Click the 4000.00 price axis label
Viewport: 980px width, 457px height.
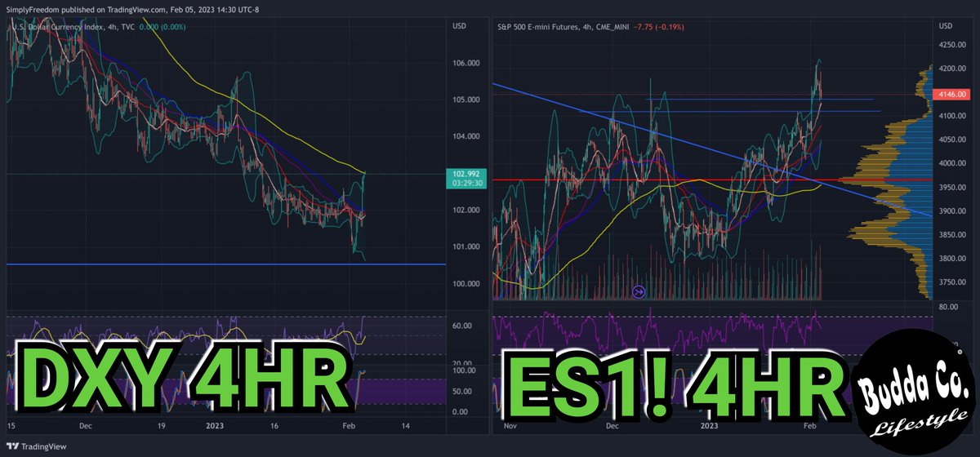pyautogui.click(x=951, y=164)
